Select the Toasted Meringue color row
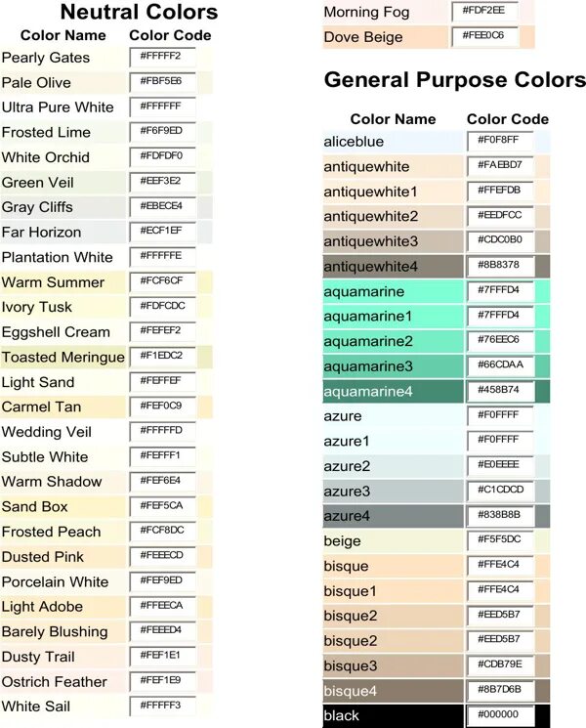Image resolution: width=586 pixels, height=728 pixels. click(106, 357)
